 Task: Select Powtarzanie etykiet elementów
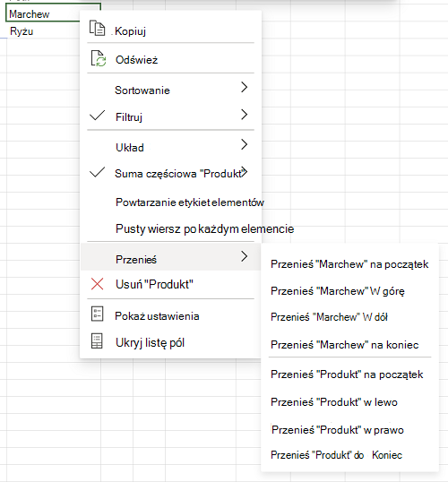click(x=190, y=202)
